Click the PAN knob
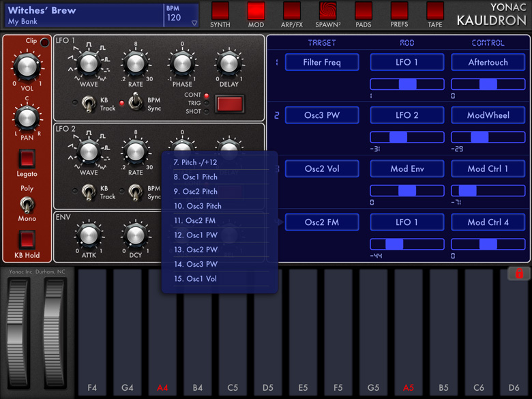This screenshot has width=532, height=399. (x=27, y=118)
